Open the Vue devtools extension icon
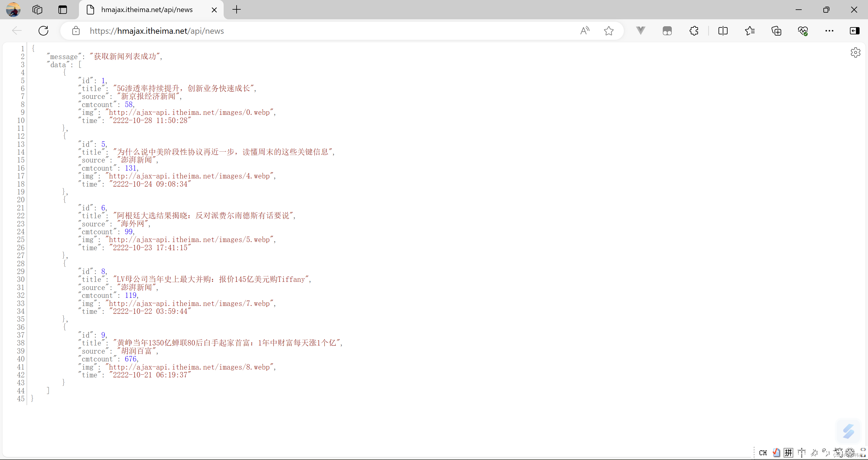The height and width of the screenshot is (460, 868). pos(640,30)
